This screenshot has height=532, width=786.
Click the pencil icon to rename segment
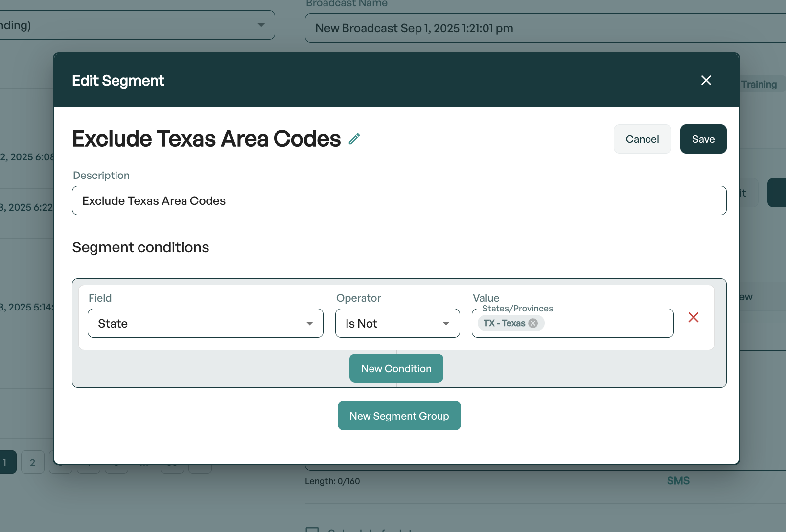pos(354,139)
